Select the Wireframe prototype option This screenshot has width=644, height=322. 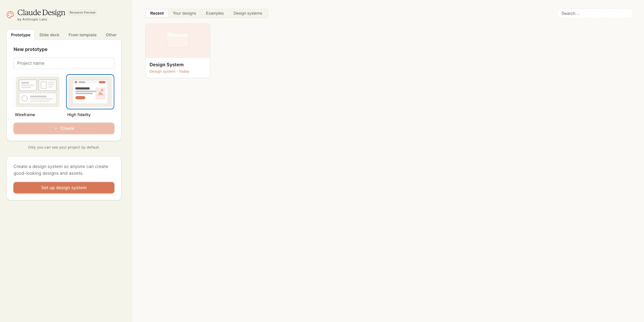pyautogui.click(x=38, y=92)
